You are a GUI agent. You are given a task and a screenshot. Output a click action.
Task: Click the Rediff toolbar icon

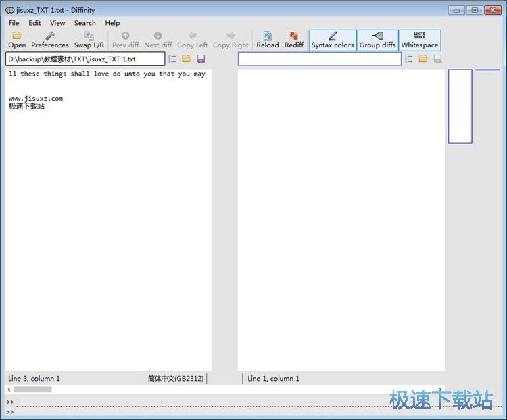pyautogui.click(x=293, y=40)
